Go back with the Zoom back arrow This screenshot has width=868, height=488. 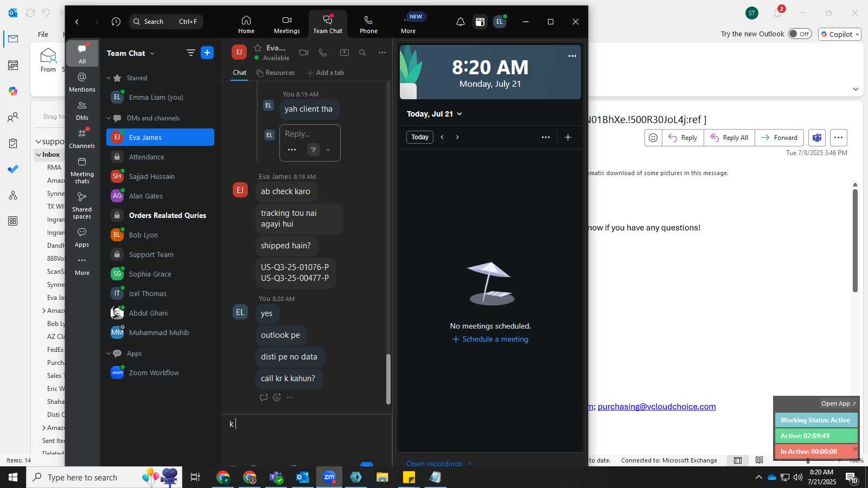[x=77, y=22]
